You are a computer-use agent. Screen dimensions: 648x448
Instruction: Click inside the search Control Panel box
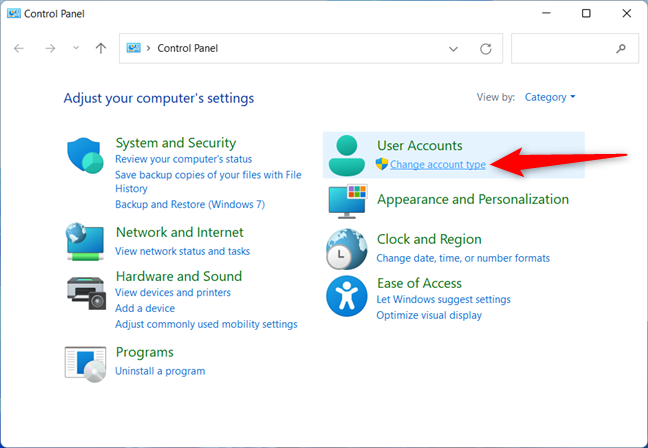point(575,49)
